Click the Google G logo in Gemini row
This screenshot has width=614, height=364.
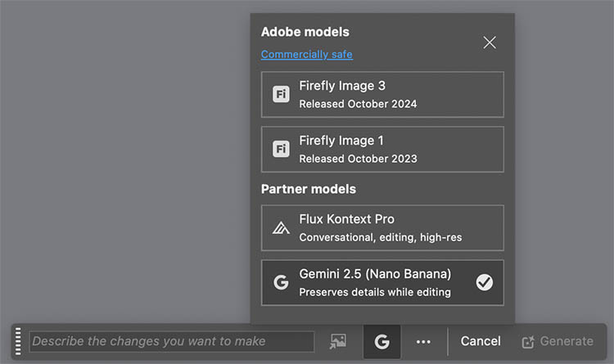tap(281, 283)
